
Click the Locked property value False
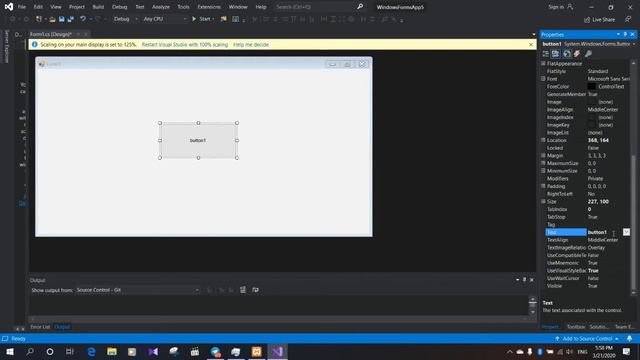[x=593, y=148]
